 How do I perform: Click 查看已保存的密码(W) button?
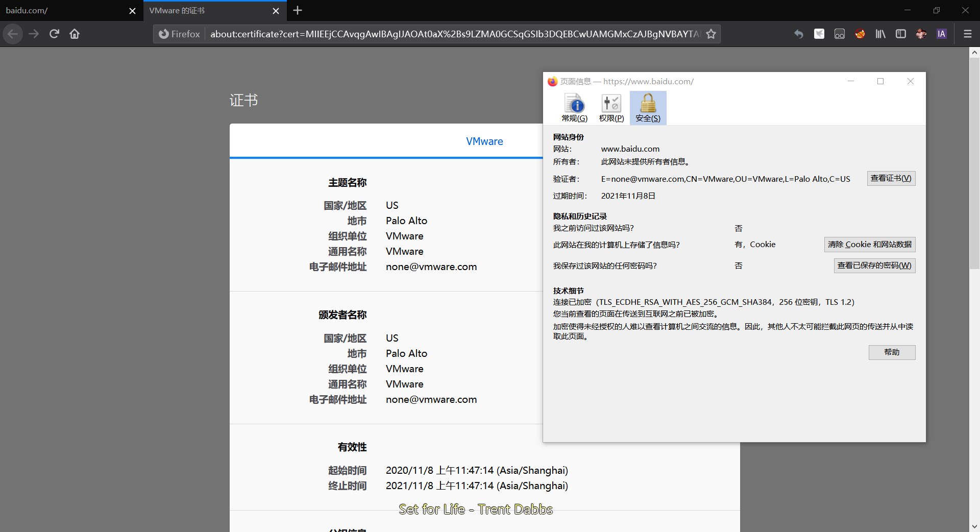pyautogui.click(x=874, y=265)
